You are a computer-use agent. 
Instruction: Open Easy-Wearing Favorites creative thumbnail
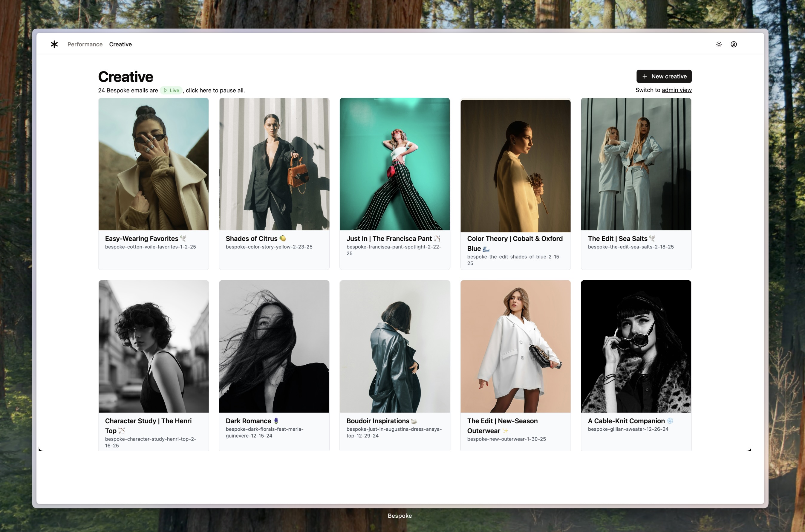153,164
